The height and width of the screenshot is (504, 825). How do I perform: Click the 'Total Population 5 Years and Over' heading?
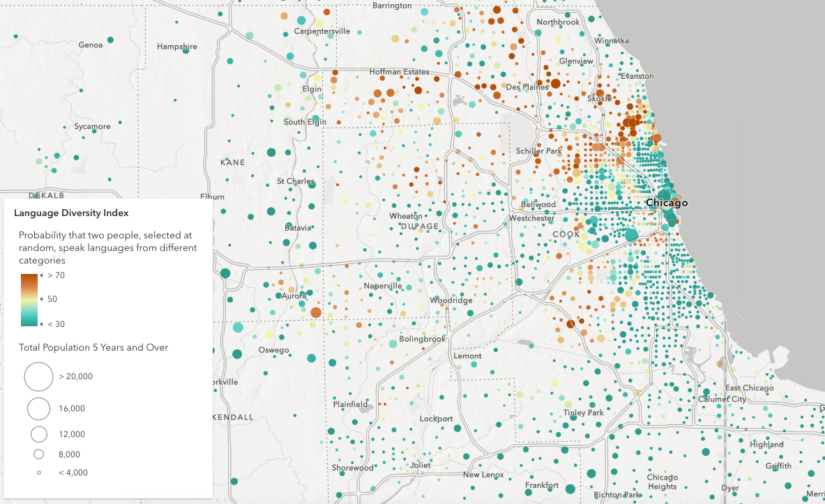pyautogui.click(x=93, y=347)
